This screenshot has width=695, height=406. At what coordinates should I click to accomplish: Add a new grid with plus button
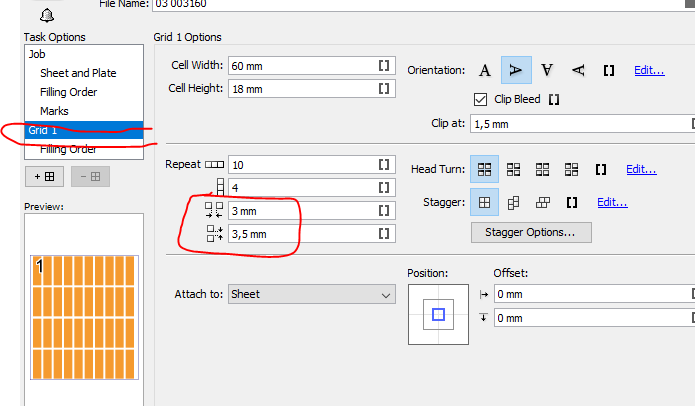click(x=44, y=177)
